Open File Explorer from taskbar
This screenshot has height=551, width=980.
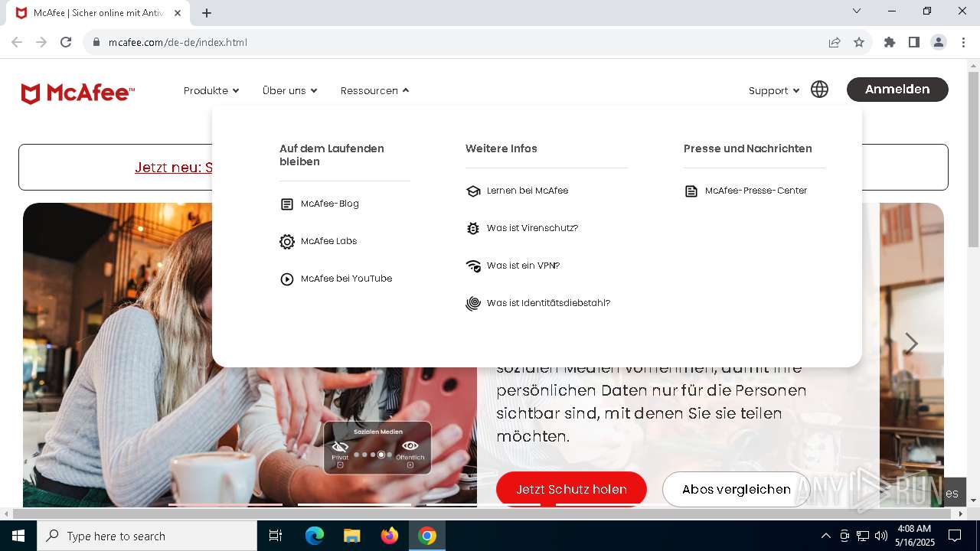pos(352,536)
